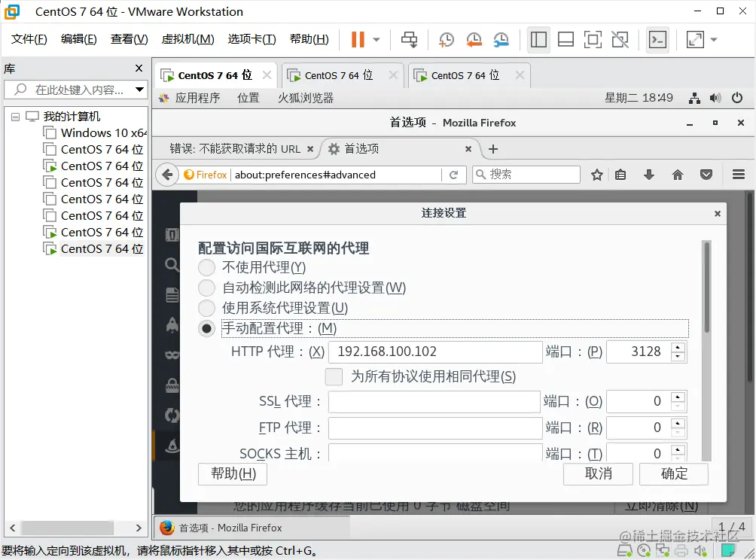Go to Firefox home page
This screenshot has width=756, height=560.
[678, 175]
